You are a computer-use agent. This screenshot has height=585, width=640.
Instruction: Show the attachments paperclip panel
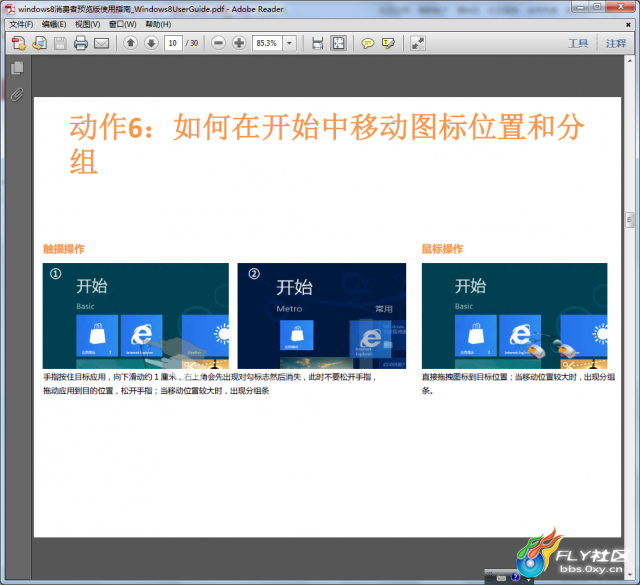pos(17,94)
